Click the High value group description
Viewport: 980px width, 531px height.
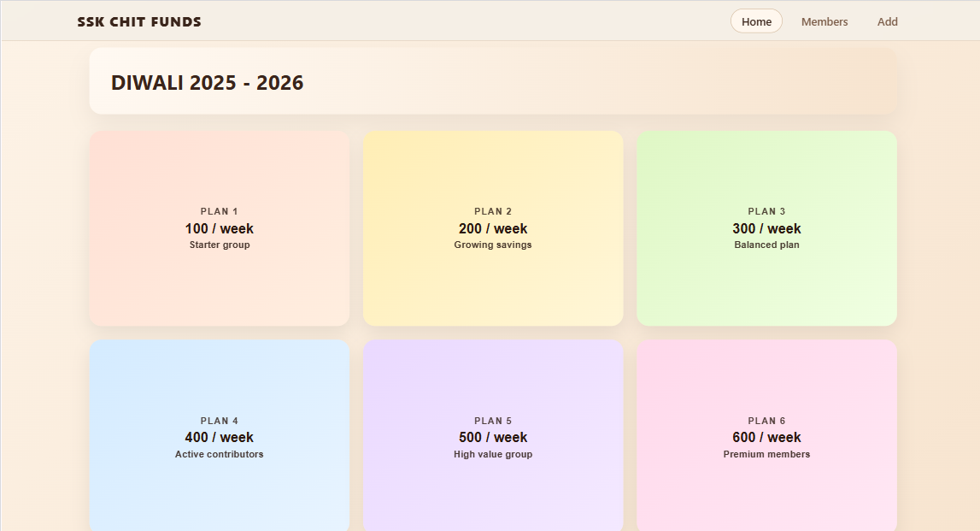coord(493,454)
